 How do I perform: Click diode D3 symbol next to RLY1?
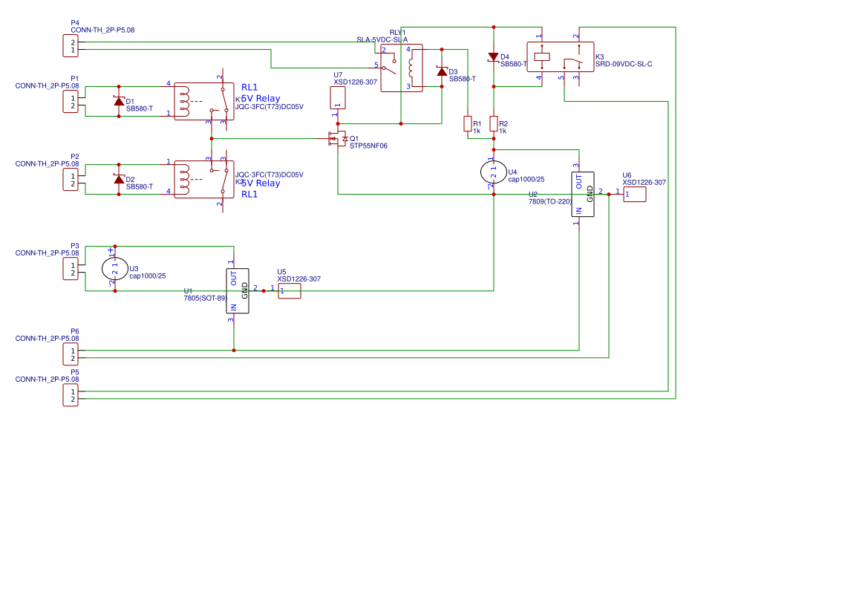[x=442, y=71]
